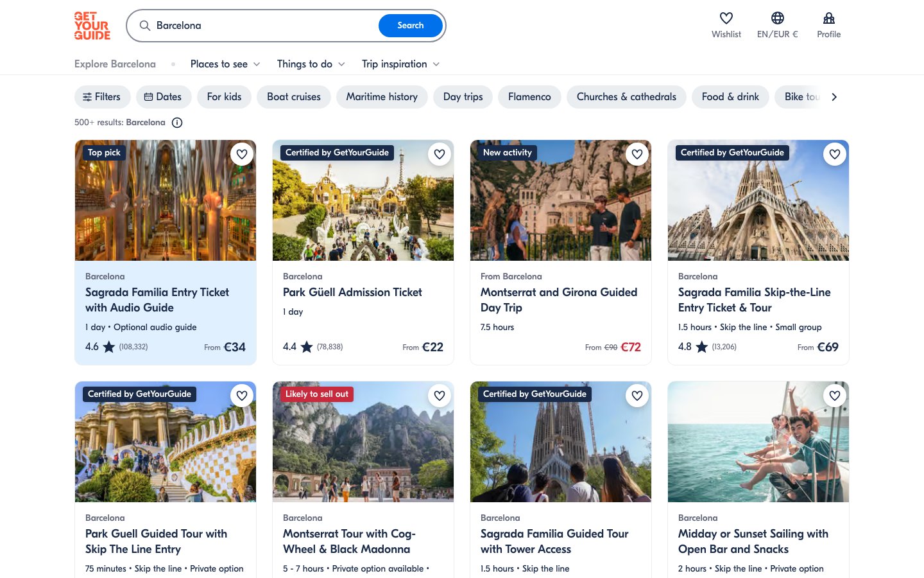Favorite the Park Güell Admission Ticket

point(440,154)
